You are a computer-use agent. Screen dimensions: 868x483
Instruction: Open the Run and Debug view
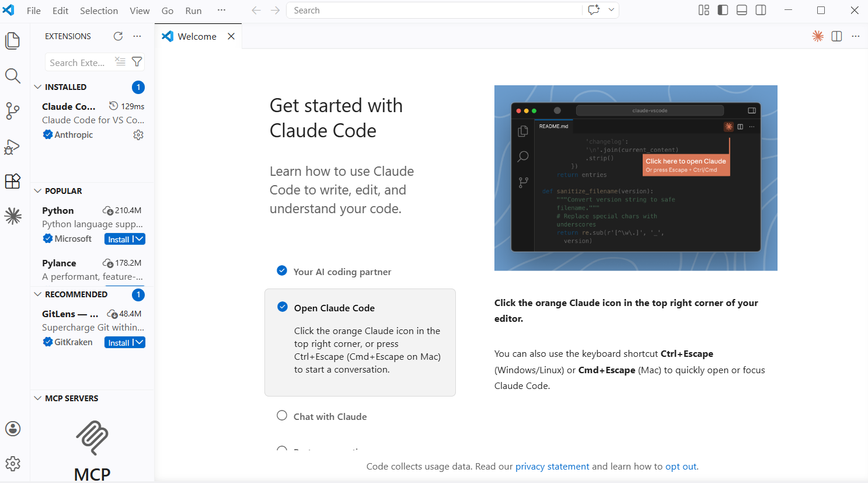click(x=13, y=147)
